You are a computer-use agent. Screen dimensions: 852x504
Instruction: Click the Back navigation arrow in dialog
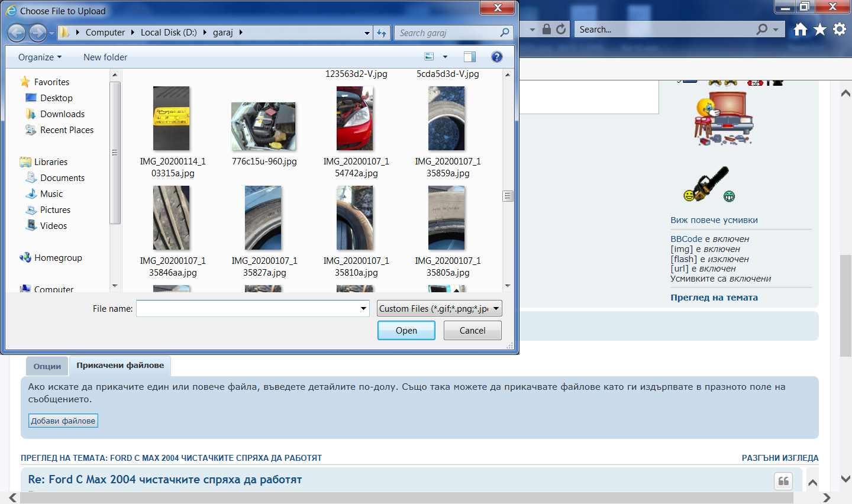click(x=17, y=33)
